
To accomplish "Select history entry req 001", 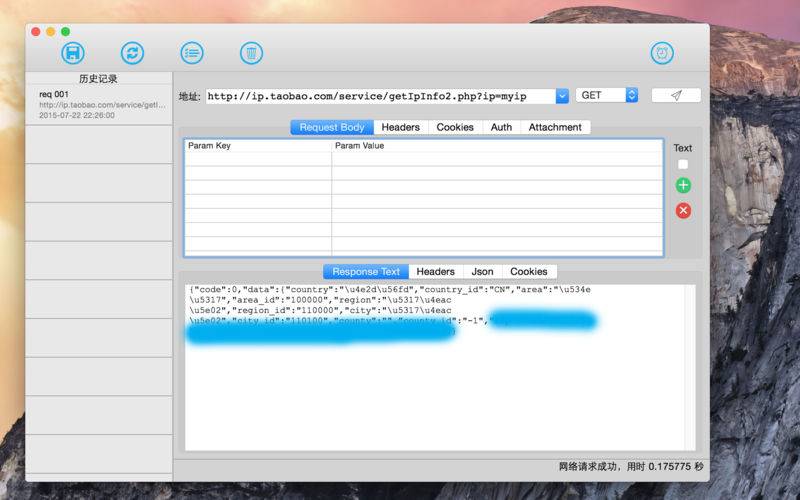I will 99,105.
